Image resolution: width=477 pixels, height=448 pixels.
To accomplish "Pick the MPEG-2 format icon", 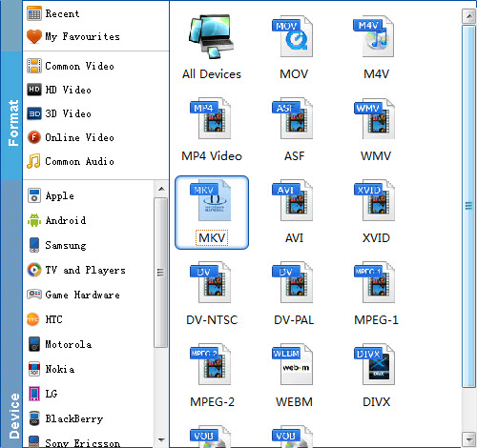I will [211, 364].
